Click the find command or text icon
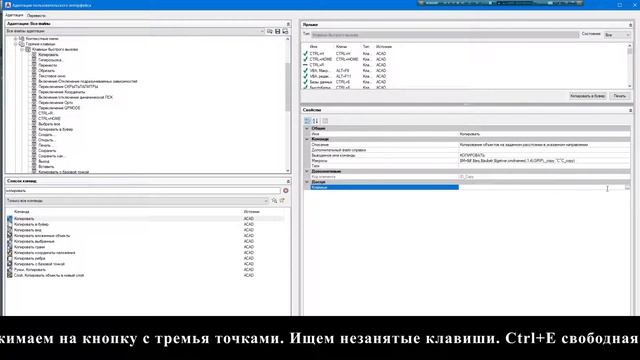Screen dimensions: 640x360 pyautogui.click(x=274, y=201)
